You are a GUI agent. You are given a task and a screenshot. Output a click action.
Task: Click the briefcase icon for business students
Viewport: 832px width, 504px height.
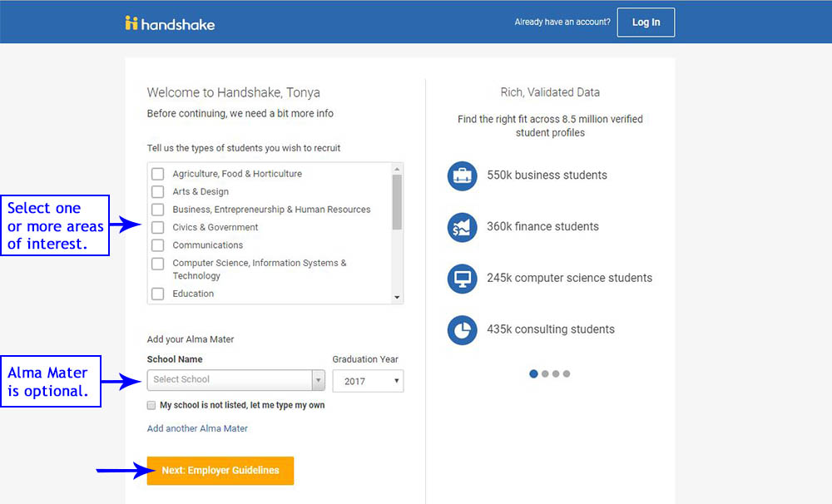pos(462,175)
